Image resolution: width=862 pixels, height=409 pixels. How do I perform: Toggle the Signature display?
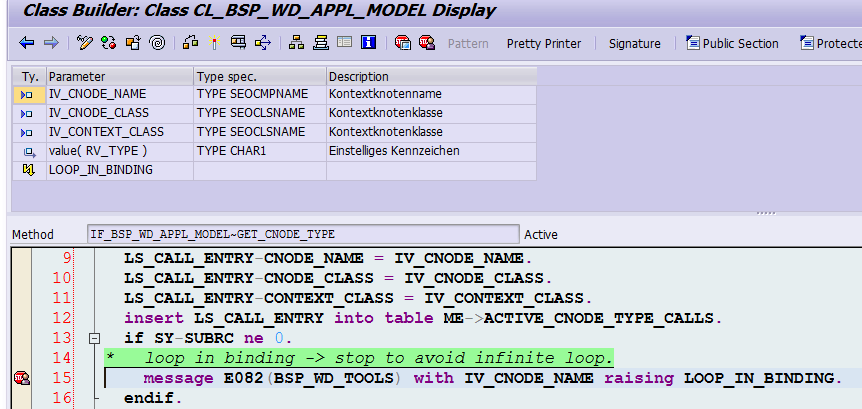[x=634, y=44]
